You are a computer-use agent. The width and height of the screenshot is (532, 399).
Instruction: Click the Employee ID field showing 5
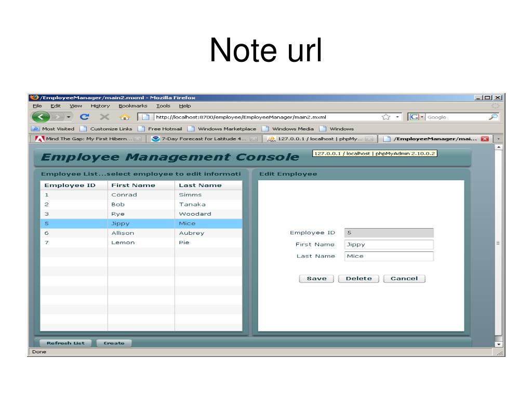[389, 233]
